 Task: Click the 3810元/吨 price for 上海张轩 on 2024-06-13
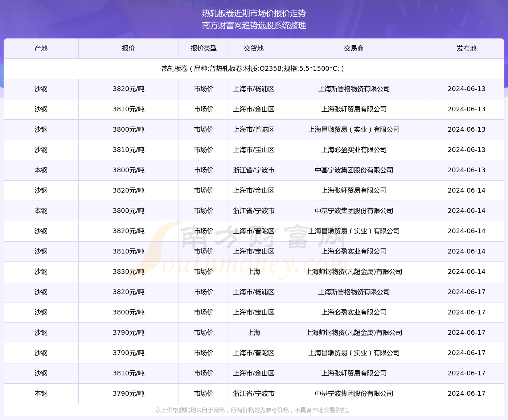128,109
